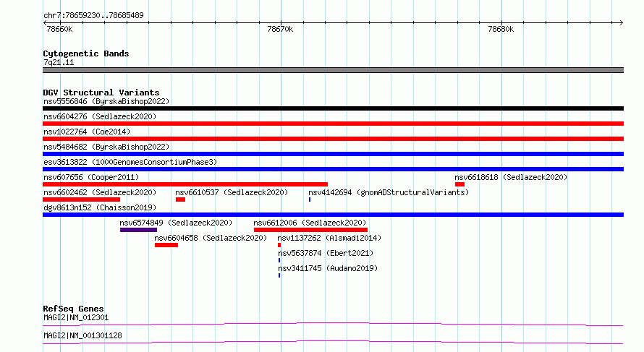
Task: Click the chr7:78659230..78685489 coordinate text
Action: click(93, 15)
